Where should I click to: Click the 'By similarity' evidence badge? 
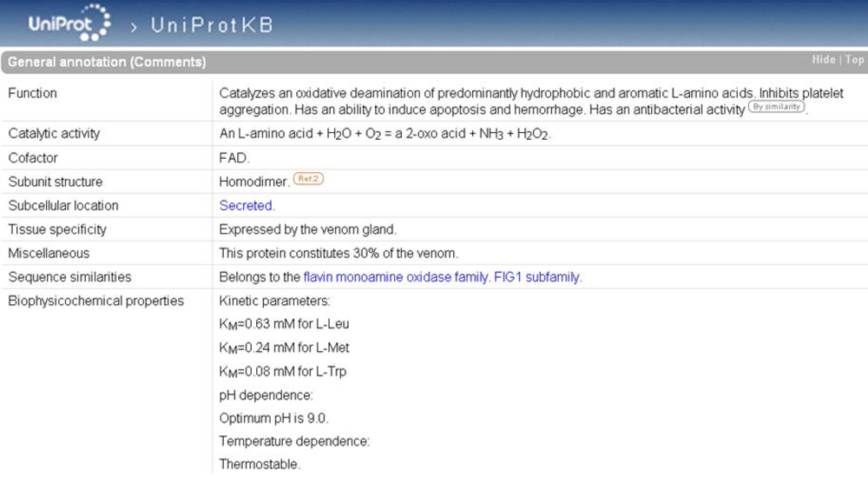point(776,106)
